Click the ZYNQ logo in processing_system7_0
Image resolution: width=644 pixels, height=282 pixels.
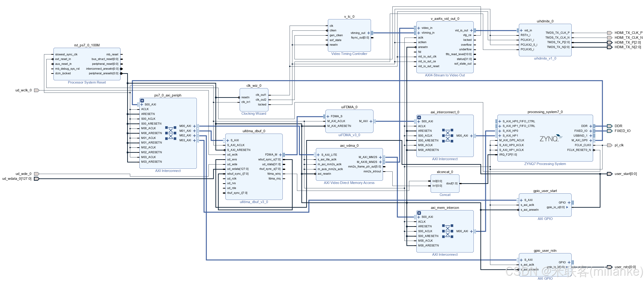[550, 138]
